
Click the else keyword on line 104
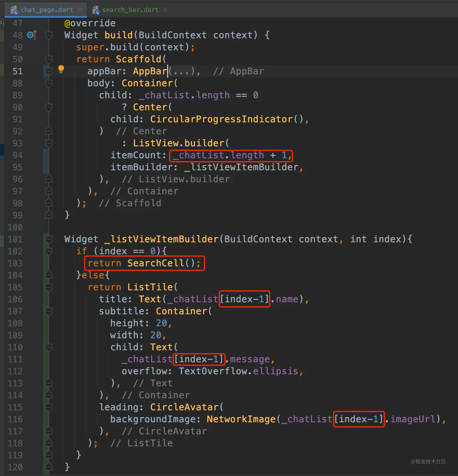tap(93, 275)
